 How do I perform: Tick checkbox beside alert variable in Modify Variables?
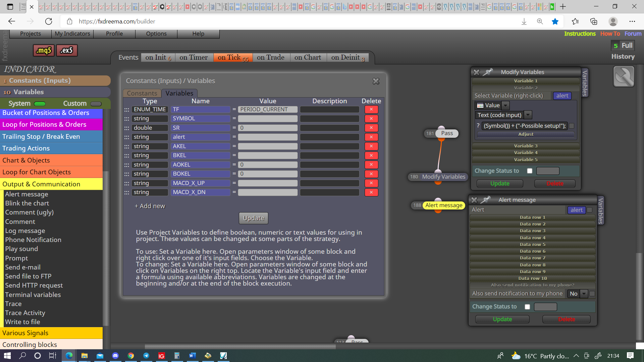click(x=575, y=96)
